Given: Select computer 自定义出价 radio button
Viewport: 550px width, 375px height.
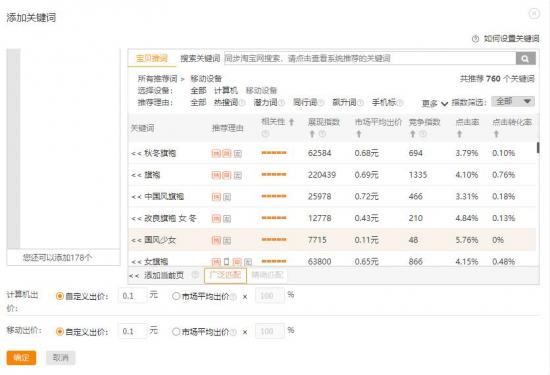Looking at the screenshot, I should (x=60, y=296).
